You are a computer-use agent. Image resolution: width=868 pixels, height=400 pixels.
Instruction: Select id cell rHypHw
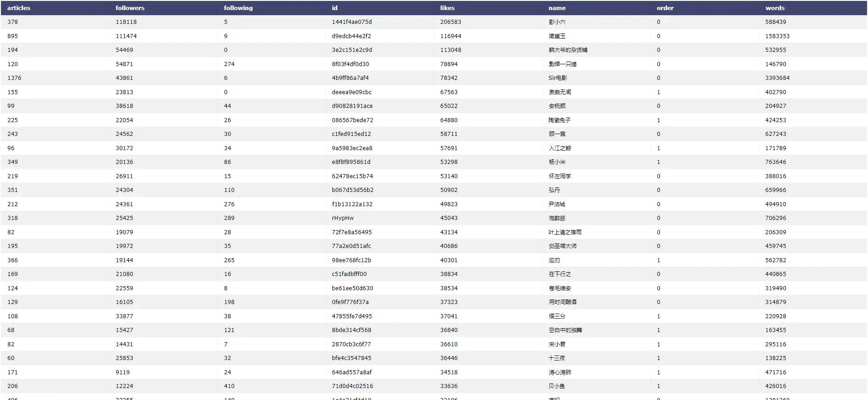click(342, 218)
